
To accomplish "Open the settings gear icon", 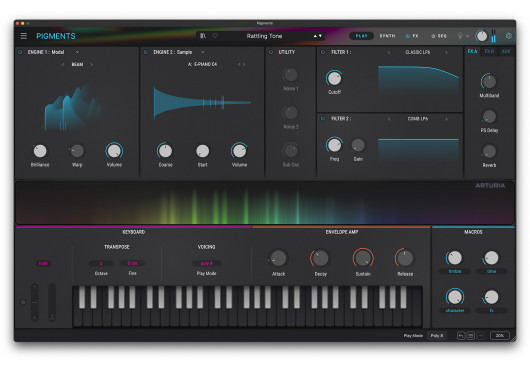I will point(508,36).
